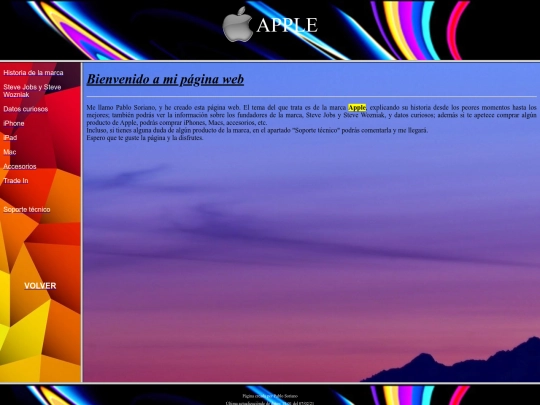Open the Historia de la marca page
This screenshot has width=540, height=405.
pyautogui.click(x=33, y=73)
